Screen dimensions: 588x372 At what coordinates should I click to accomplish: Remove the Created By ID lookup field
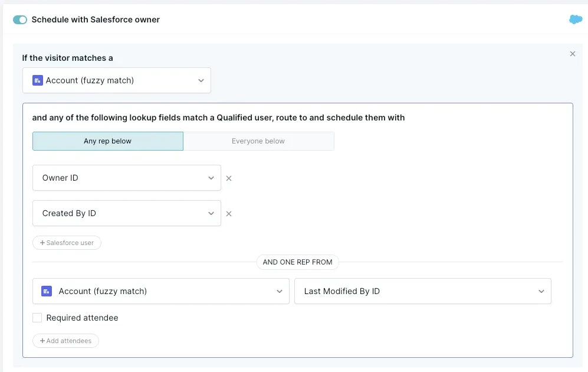(229, 214)
